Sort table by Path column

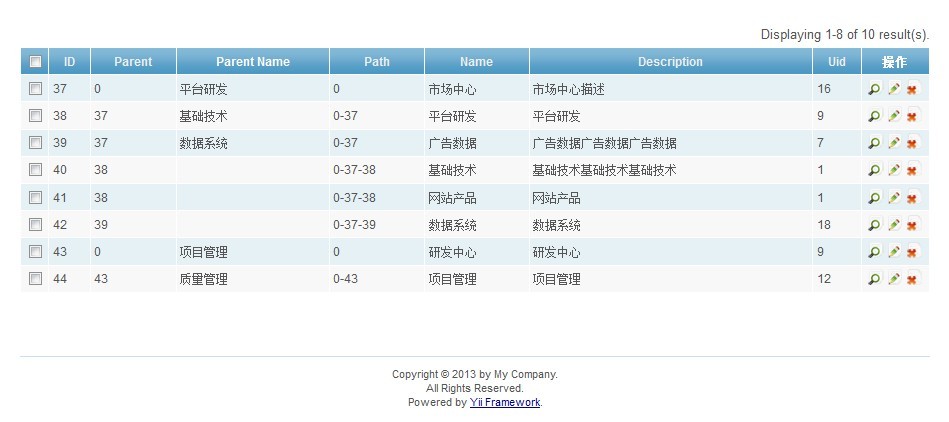[377, 62]
